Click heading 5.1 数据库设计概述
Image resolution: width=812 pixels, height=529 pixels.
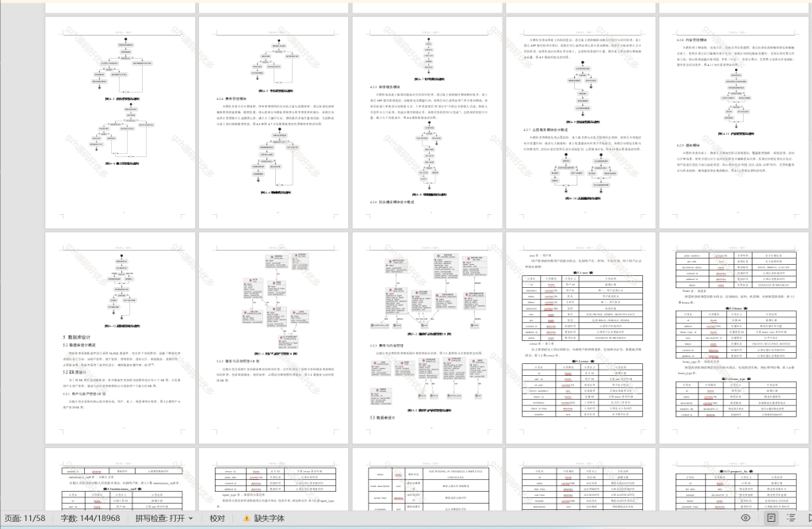[79, 345]
